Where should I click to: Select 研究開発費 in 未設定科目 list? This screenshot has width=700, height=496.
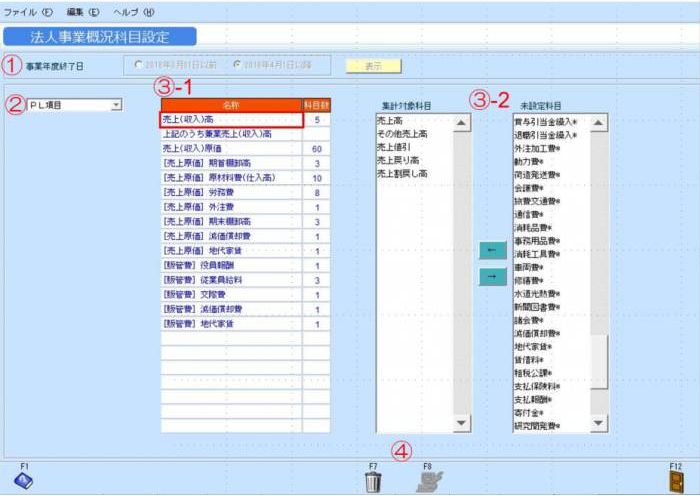point(537,426)
